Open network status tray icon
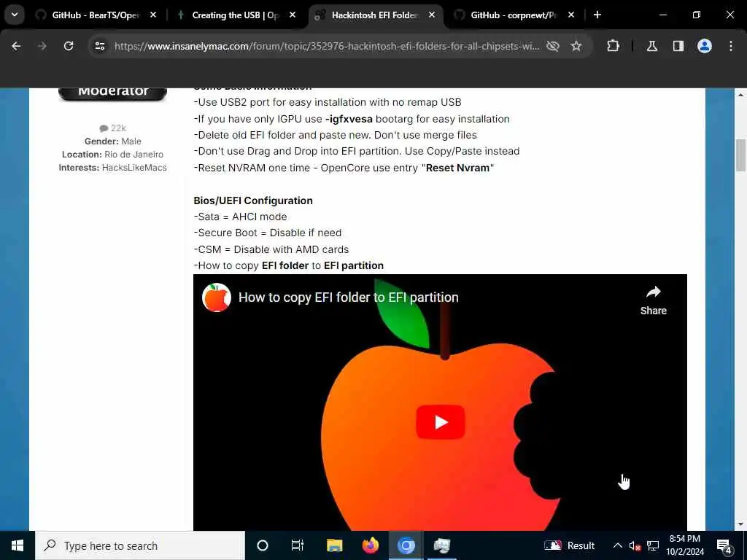Image resolution: width=747 pixels, height=560 pixels. click(653, 545)
